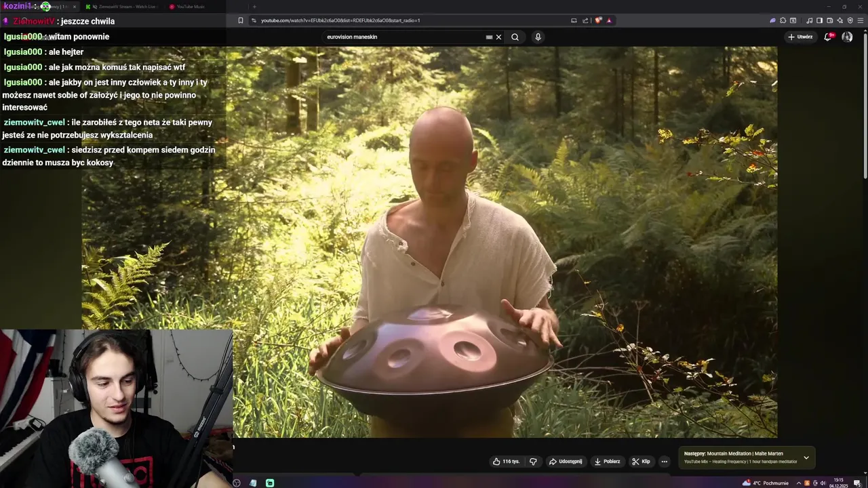Open the Brave Wallet icon

pos(830,20)
